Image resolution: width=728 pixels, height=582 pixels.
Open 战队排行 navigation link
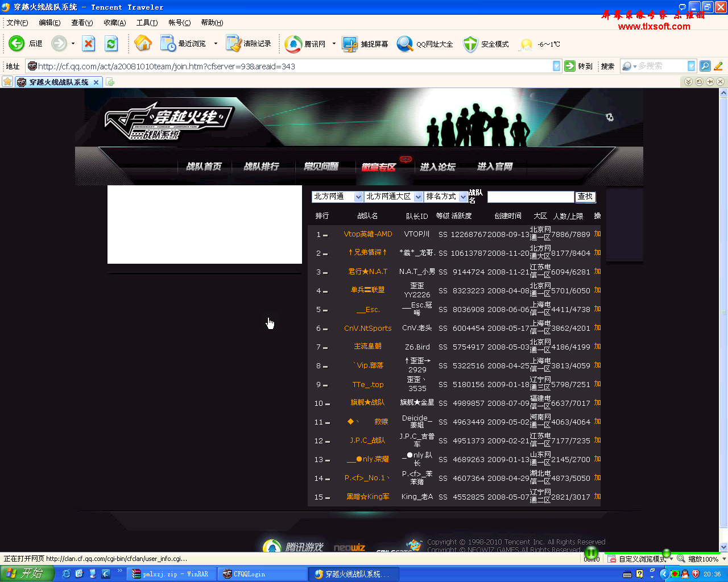coord(262,167)
